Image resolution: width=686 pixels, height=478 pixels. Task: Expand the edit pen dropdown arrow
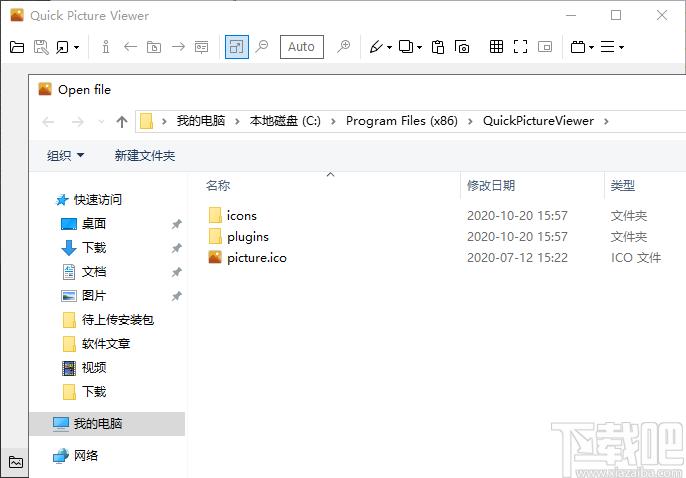coord(389,47)
